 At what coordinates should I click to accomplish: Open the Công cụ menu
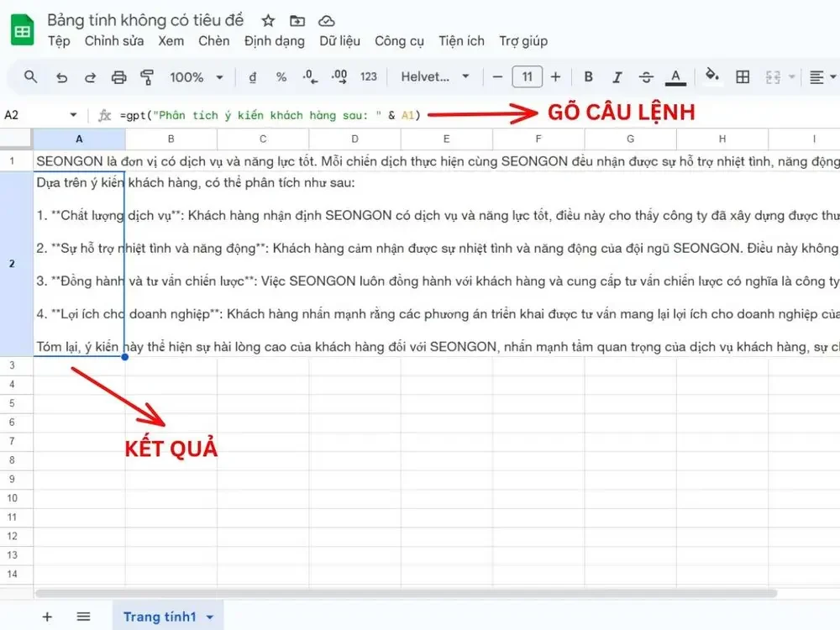[x=399, y=41]
